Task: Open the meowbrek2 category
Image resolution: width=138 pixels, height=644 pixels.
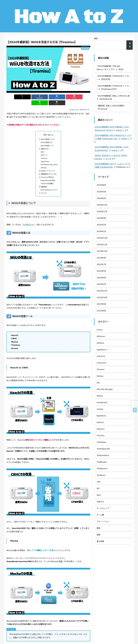Action: click(x=113, y=402)
